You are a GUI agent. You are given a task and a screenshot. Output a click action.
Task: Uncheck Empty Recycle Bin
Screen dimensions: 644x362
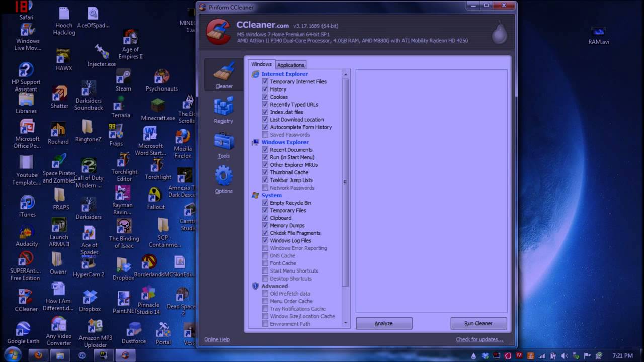265,203
